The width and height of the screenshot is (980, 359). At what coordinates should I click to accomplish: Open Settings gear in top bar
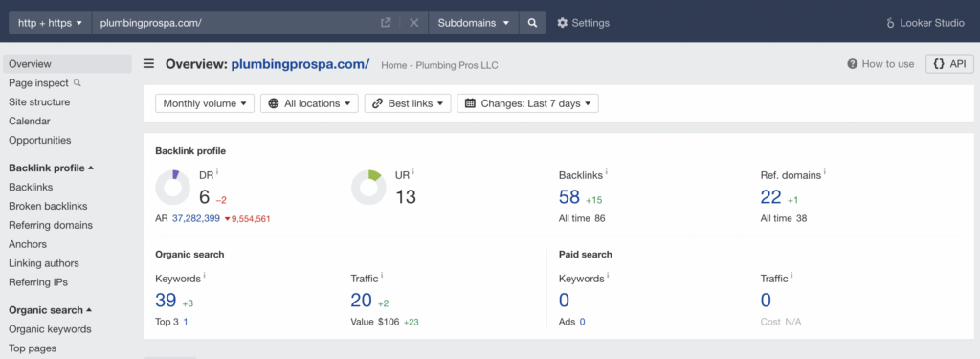pos(583,23)
